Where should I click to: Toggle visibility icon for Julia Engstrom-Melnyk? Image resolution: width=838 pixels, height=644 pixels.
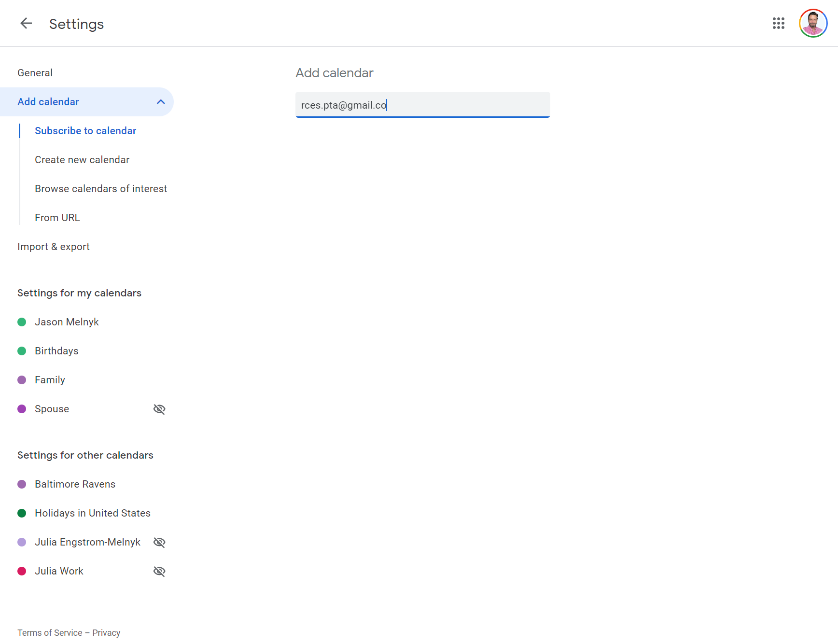159,542
